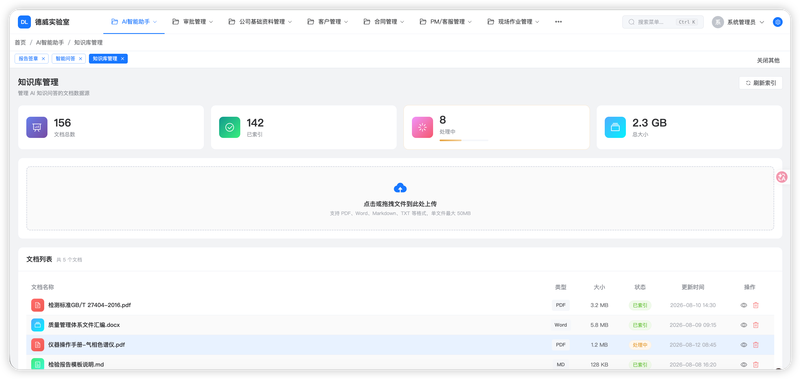Preview 检验报告模板说明.md via eye icon
This screenshot has width=800, height=379.
click(743, 365)
